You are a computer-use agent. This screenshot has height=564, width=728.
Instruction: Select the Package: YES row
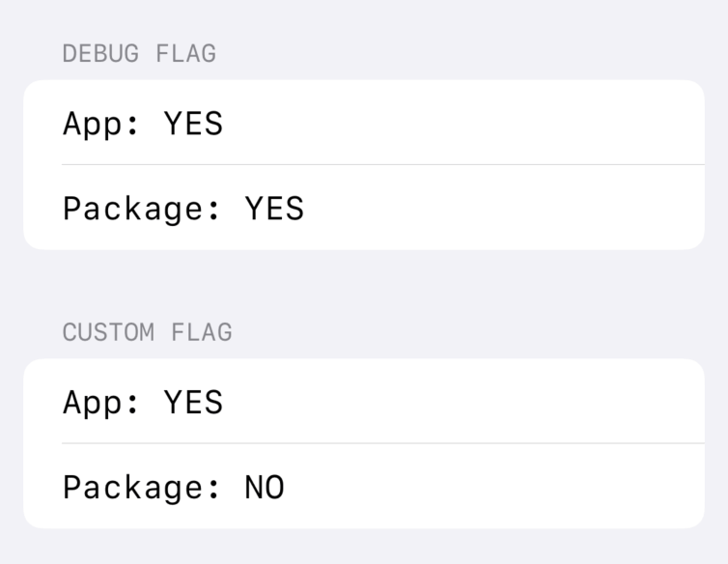[x=363, y=209]
